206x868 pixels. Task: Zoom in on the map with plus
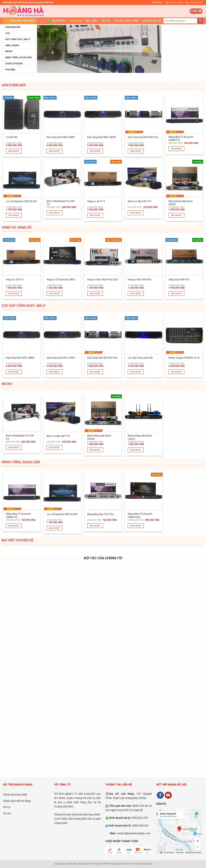(198, 841)
